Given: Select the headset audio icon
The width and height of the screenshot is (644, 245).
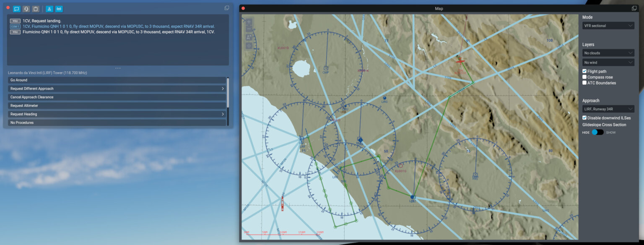Looking at the screenshot, I should point(26,8).
